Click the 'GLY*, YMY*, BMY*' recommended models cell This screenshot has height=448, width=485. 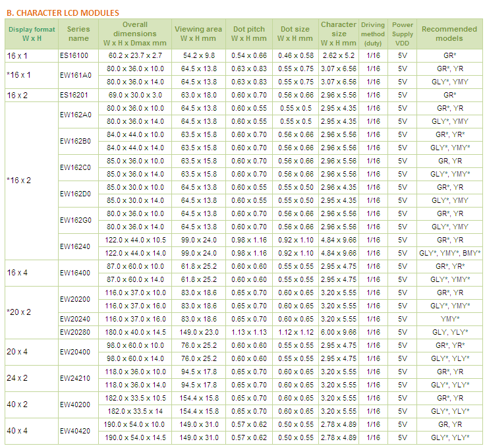(449, 253)
